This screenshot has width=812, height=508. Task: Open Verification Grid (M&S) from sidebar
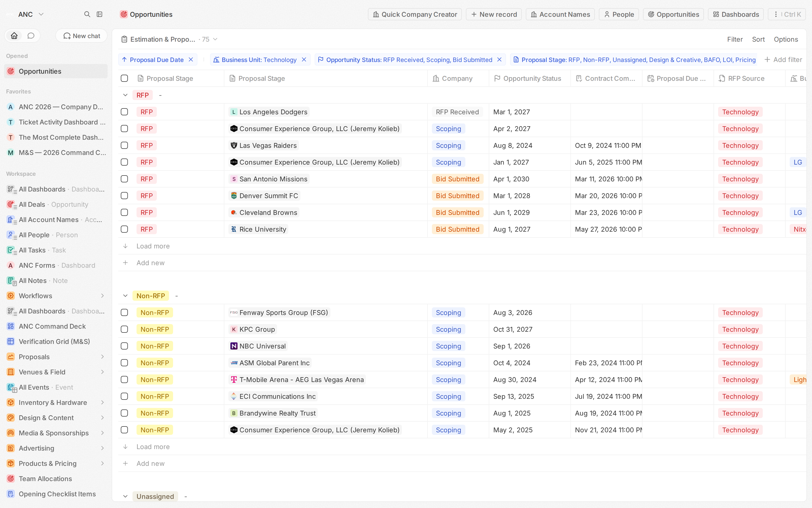(56, 341)
